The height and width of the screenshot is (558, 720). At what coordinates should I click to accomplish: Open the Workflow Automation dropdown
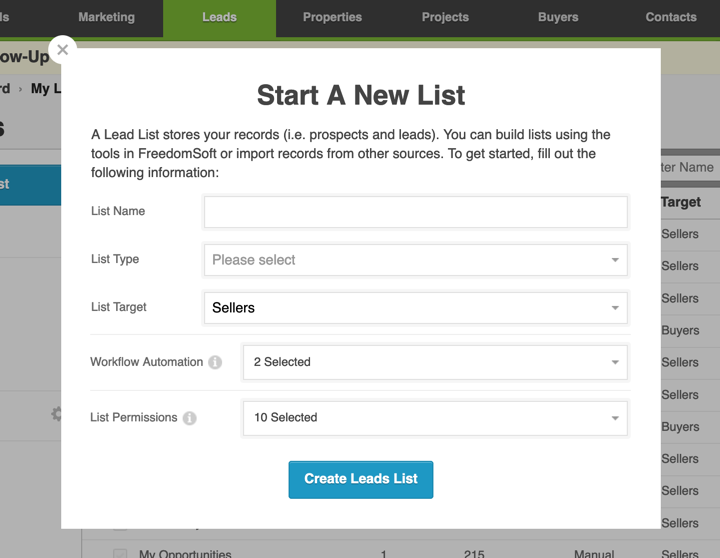[435, 362]
